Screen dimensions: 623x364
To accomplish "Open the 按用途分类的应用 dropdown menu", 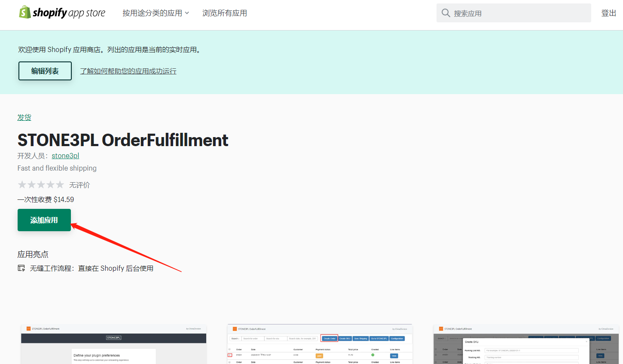I will coord(156,13).
